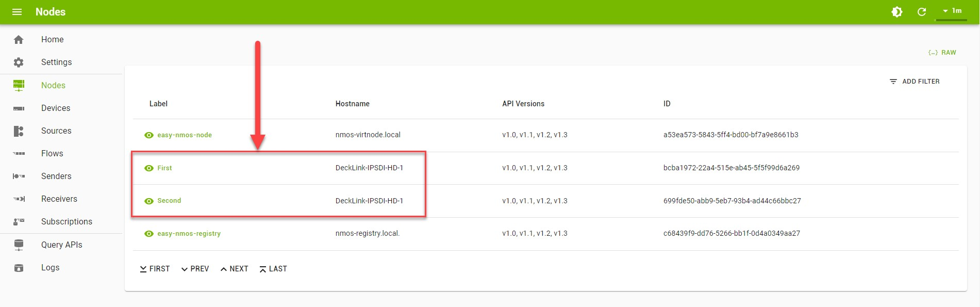Click the Subscriptions sidebar icon
This screenshot has width=980, height=307.
(x=19, y=222)
